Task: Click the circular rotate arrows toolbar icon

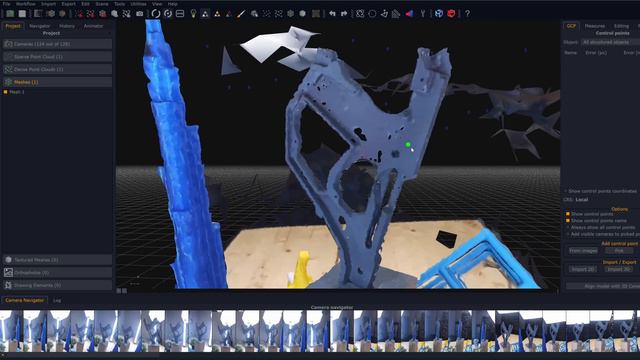Action: tap(156, 13)
